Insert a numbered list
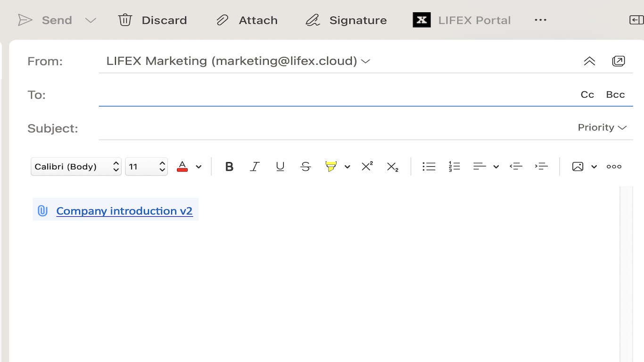The image size is (644, 362). [x=454, y=166]
